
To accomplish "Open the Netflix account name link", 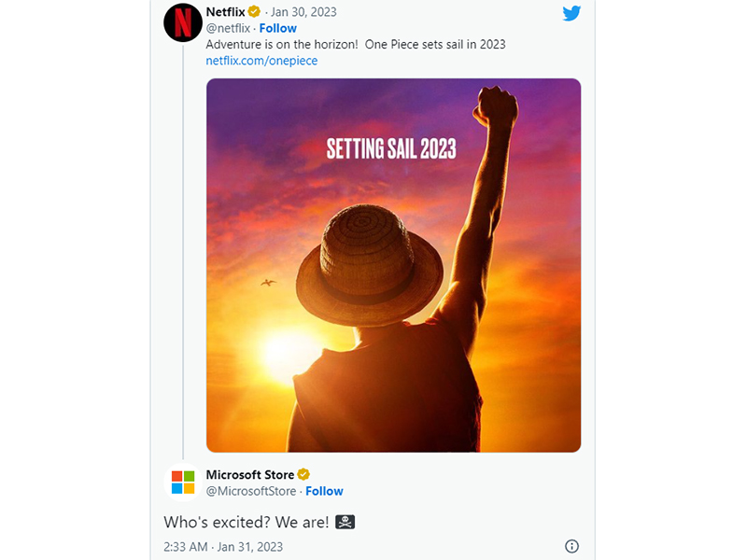I will pyautogui.click(x=225, y=12).
